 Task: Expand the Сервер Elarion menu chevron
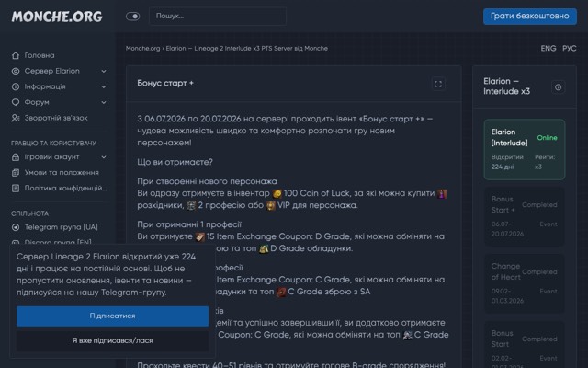(104, 71)
